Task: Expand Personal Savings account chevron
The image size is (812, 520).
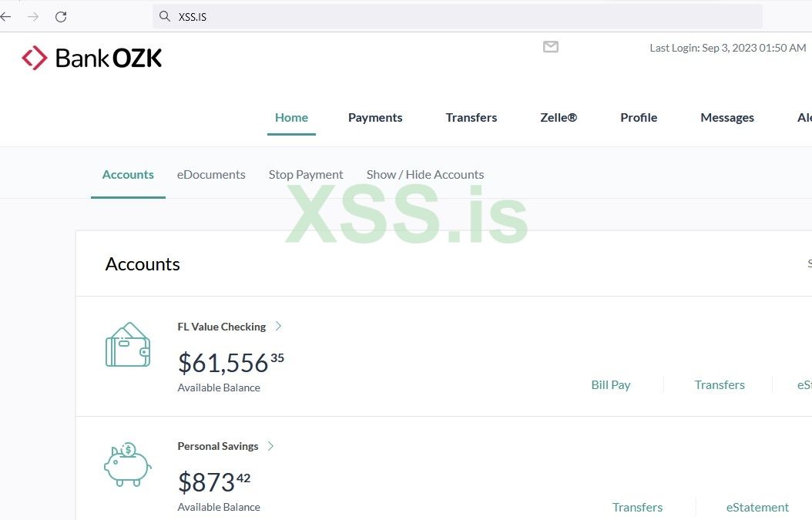Action: pyautogui.click(x=271, y=446)
